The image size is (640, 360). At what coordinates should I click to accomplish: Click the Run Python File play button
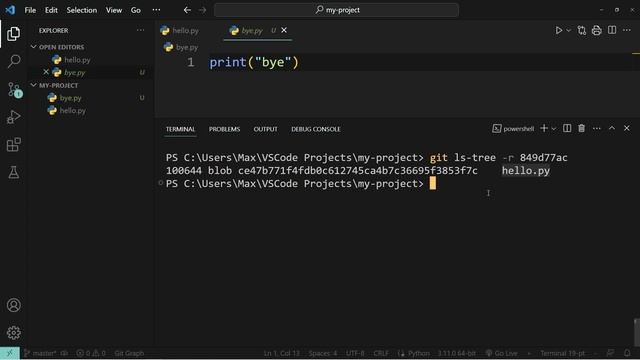(558, 30)
